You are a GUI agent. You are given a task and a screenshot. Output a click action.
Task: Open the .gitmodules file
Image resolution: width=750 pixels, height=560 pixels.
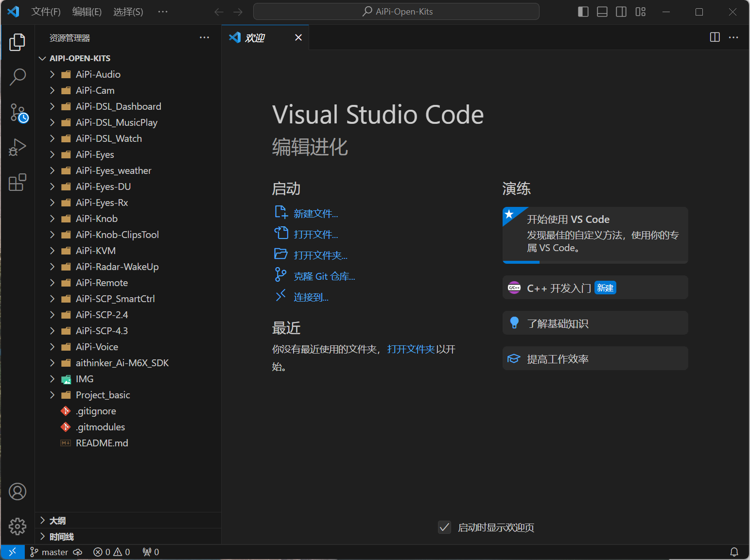[128, 427]
